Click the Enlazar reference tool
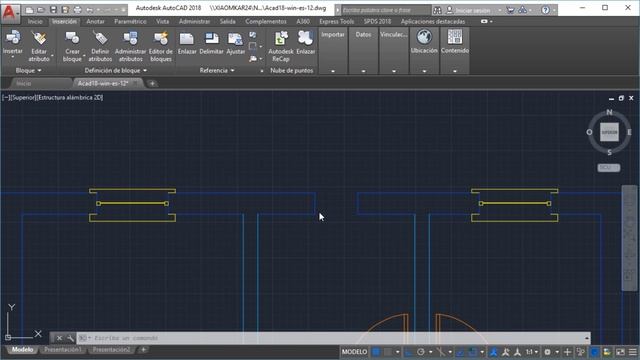 click(x=187, y=43)
